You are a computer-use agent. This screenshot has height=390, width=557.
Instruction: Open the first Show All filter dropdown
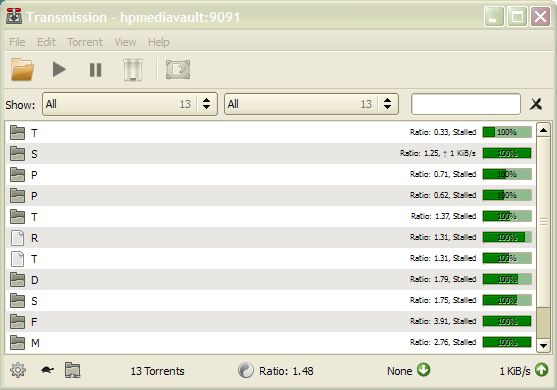coord(130,104)
